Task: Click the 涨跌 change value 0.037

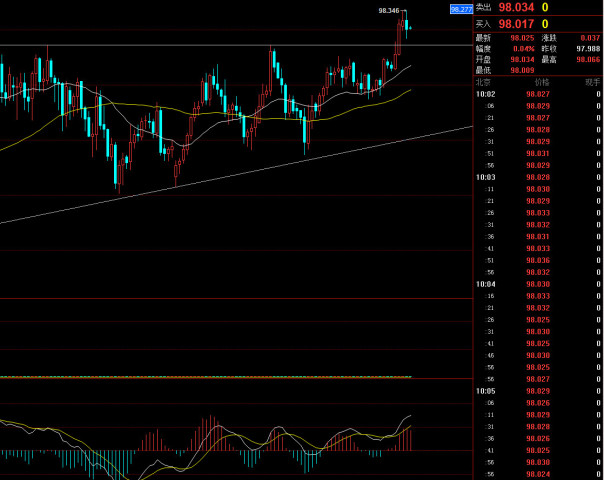Action: click(x=590, y=39)
